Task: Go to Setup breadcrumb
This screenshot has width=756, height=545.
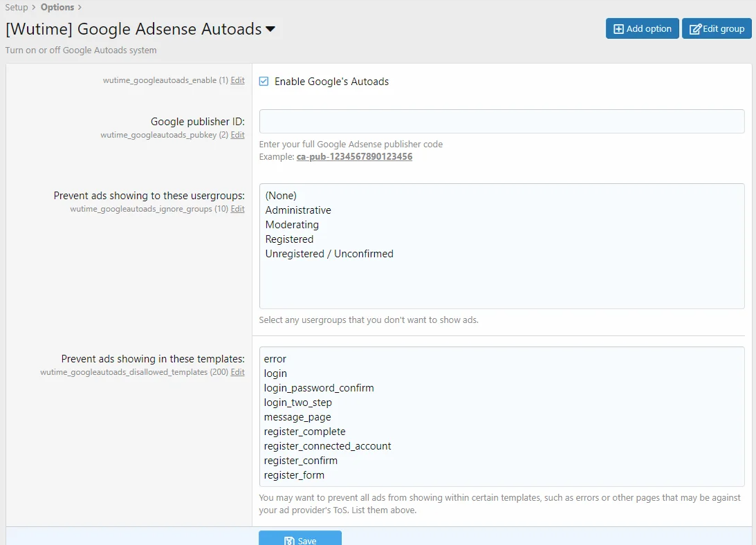Action: [x=17, y=7]
